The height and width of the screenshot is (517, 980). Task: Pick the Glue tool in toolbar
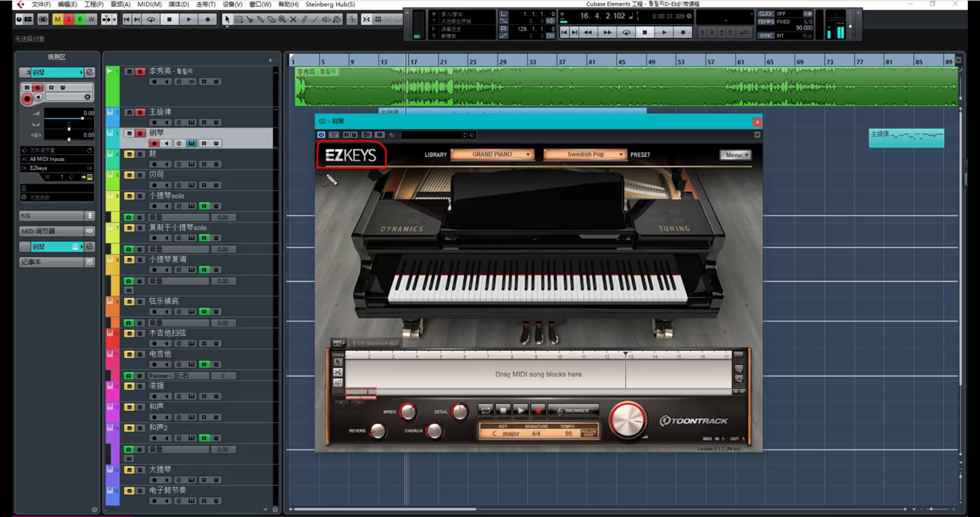[x=260, y=19]
